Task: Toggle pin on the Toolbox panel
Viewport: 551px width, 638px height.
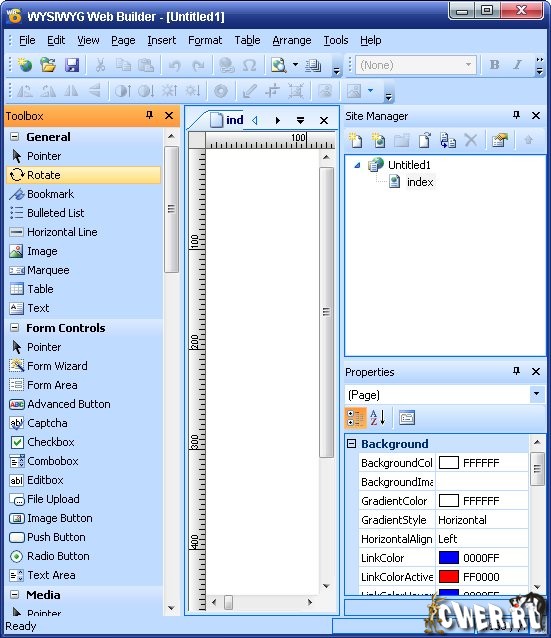Action: click(149, 115)
